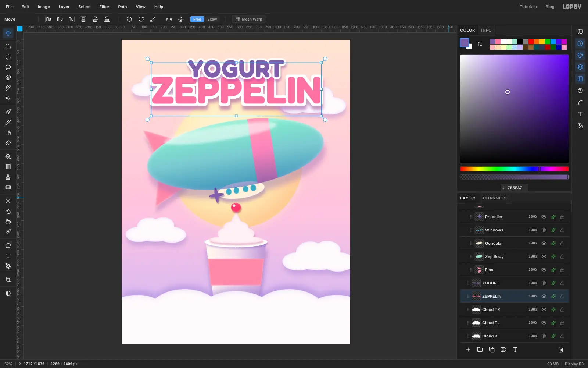Click the flip horizontal icon
Image resolution: width=588 pixels, height=368 pixels.
[x=169, y=19]
